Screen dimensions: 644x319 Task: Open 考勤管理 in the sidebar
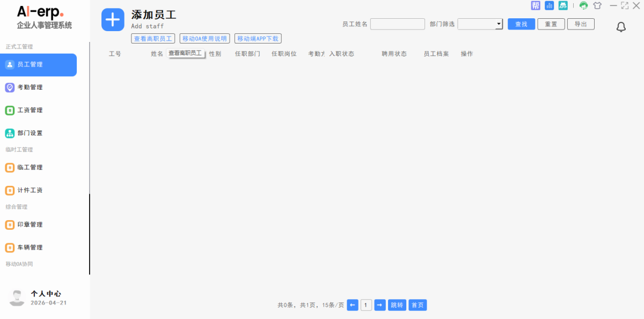pyautogui.click(x=30, y=88)
